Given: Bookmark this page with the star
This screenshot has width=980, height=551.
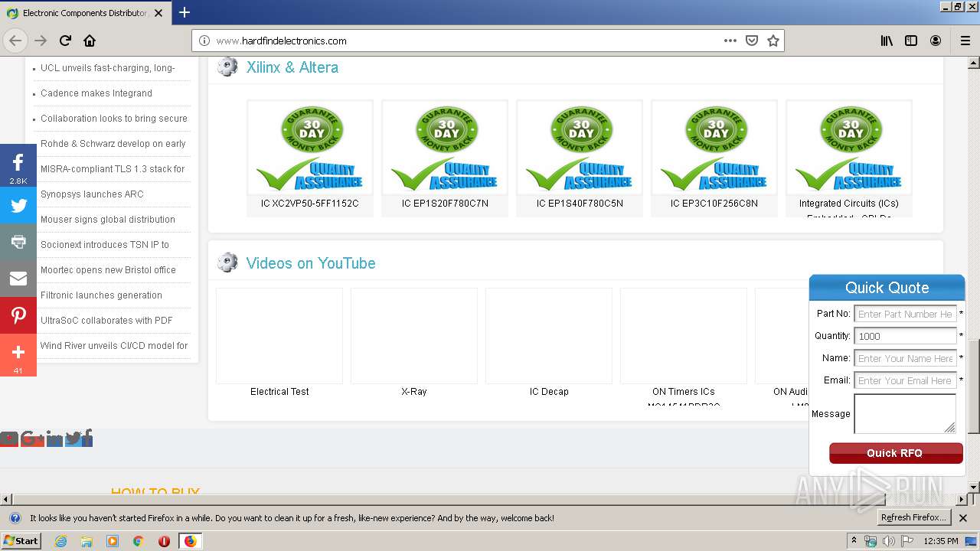Looking at the screenshot, I should pos(773,41).
